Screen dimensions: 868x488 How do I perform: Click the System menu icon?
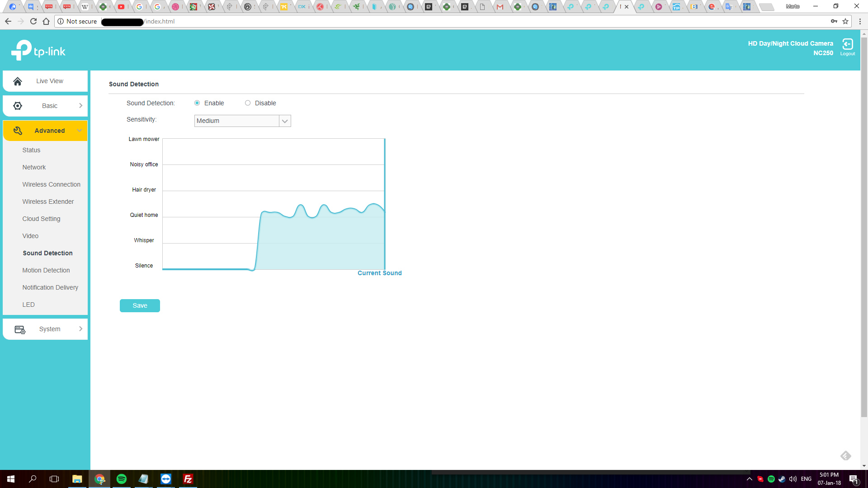20,329
